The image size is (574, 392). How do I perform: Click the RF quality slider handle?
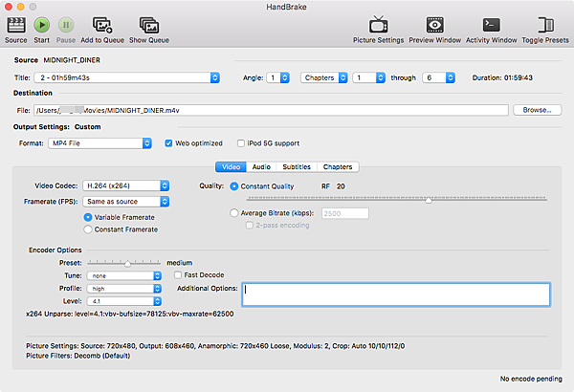[x=429, y=200]
